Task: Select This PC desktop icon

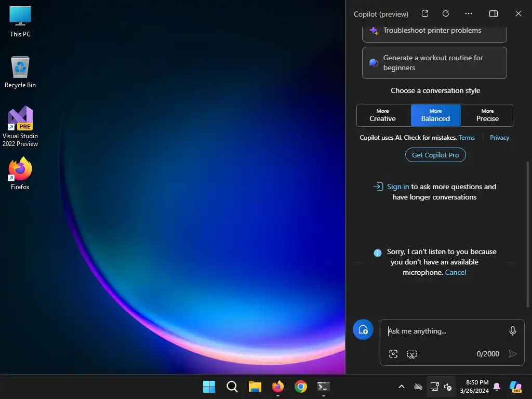Action: click(x=20, y=21)
